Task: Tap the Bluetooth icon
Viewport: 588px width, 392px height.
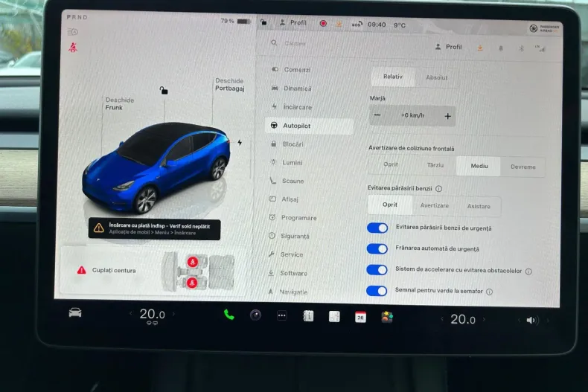Action: [x=521, y=48]
